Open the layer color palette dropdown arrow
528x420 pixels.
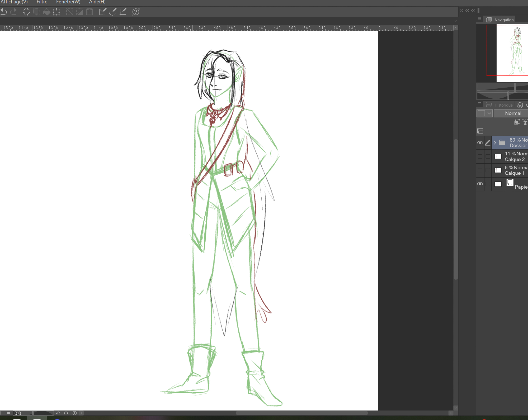point(489,113)
